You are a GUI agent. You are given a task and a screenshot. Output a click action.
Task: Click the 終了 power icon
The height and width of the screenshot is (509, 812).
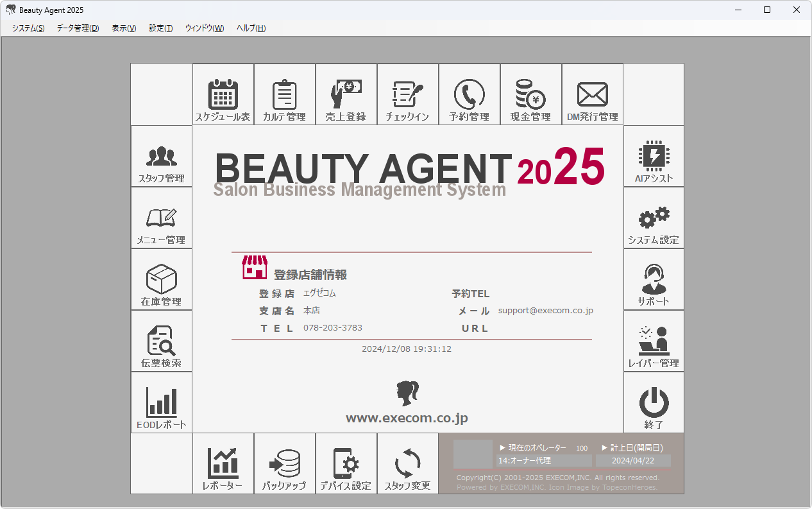click(654, 403)
